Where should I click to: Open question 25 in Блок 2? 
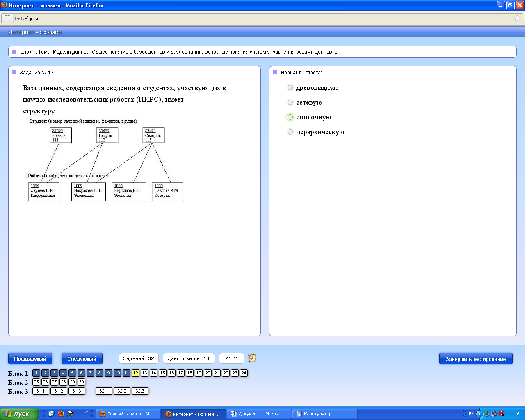[36, 382]
